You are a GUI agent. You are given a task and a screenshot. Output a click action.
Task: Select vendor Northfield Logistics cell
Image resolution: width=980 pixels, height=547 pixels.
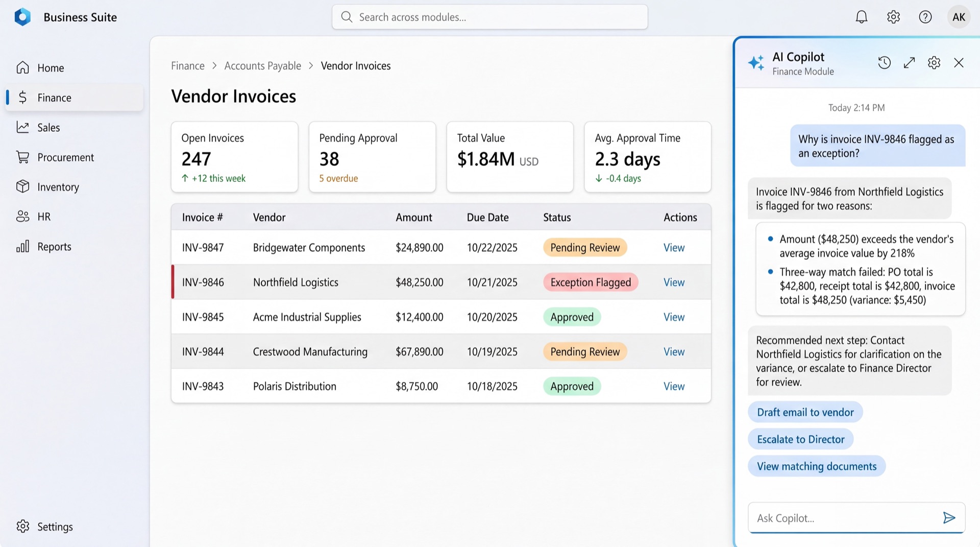point(296,282)
